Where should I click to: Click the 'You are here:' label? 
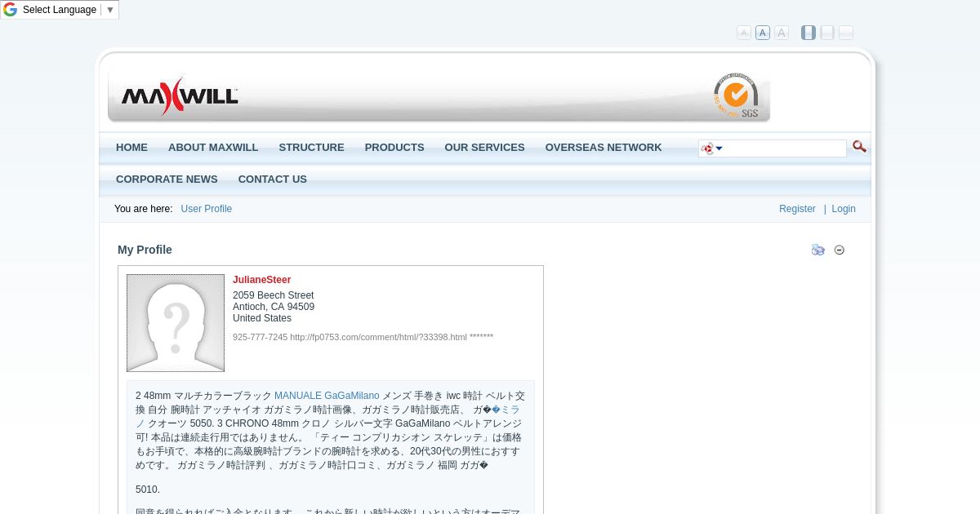(143, 209)
